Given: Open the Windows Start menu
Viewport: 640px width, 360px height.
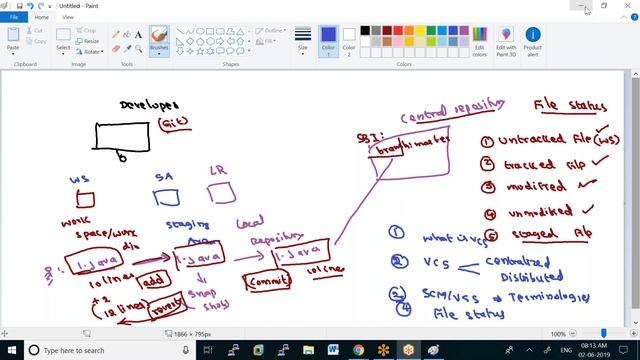Looking at the screenshot, I should click(x=12, y=350).
